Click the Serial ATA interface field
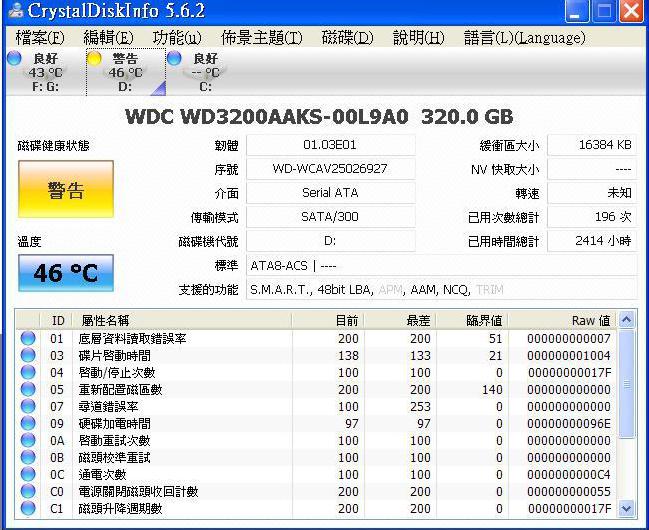 331,193
